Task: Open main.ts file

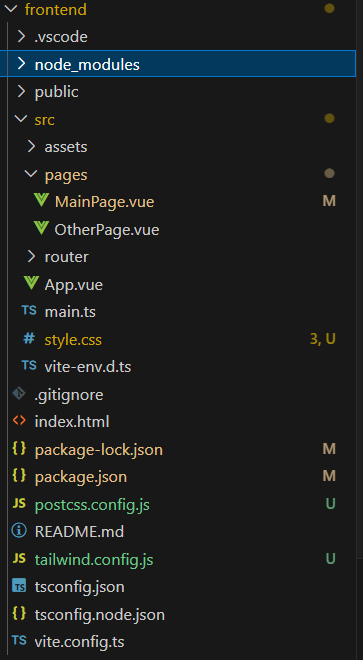Action: coord(70,312)
